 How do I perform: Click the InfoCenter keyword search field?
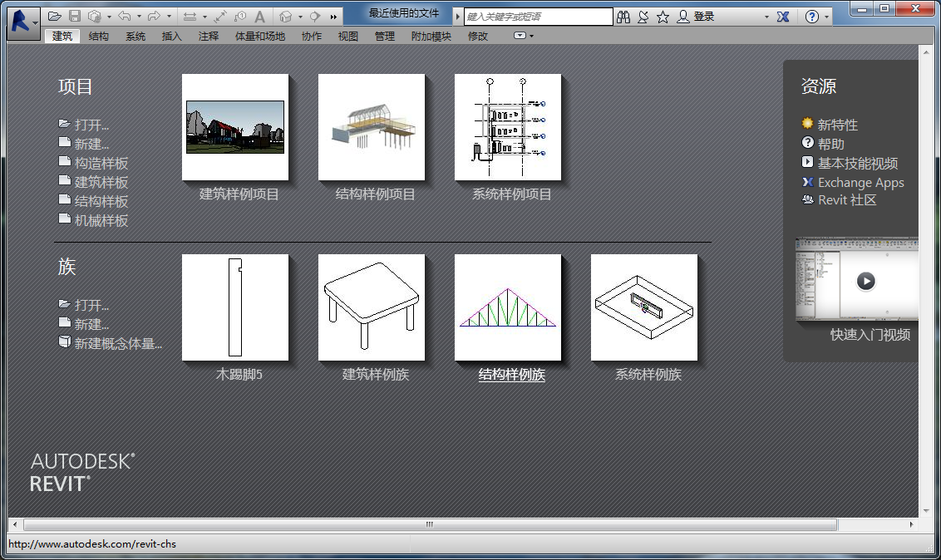pos(539,16)
